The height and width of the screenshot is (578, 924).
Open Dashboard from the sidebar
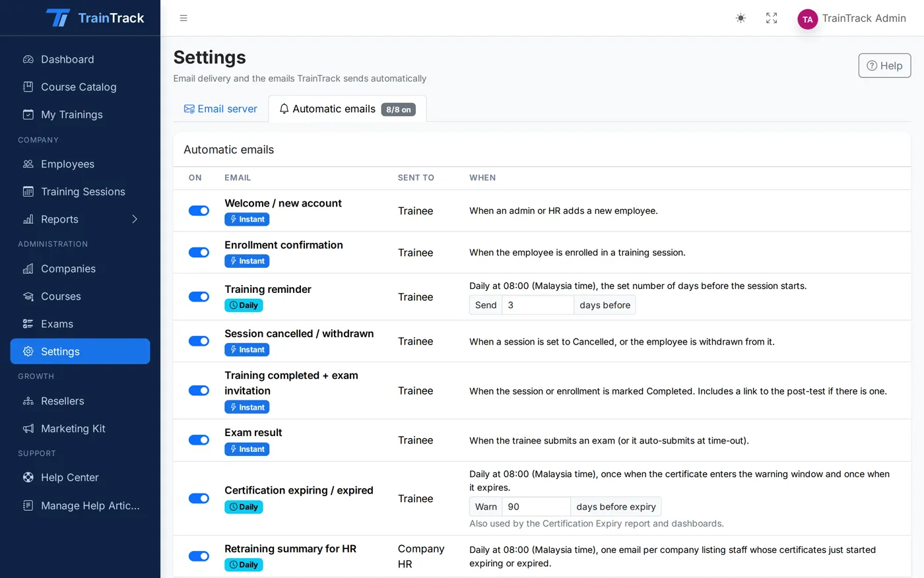(80, 59)
